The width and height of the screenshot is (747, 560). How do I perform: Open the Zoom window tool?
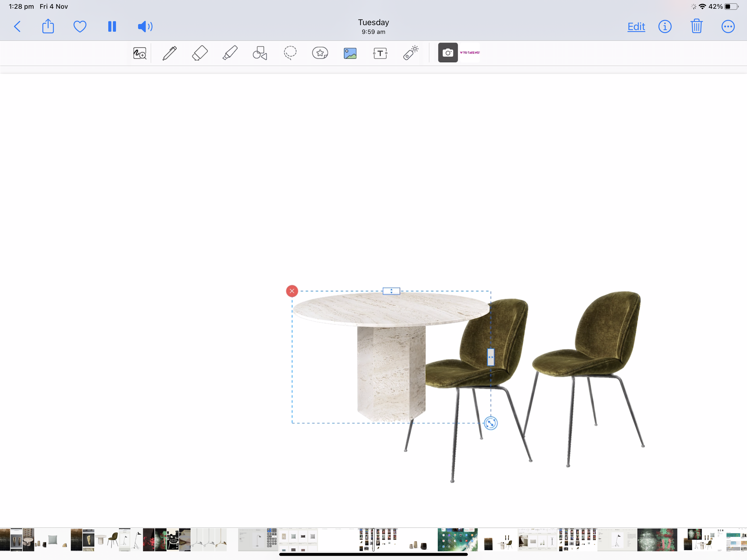pos(140,53)
